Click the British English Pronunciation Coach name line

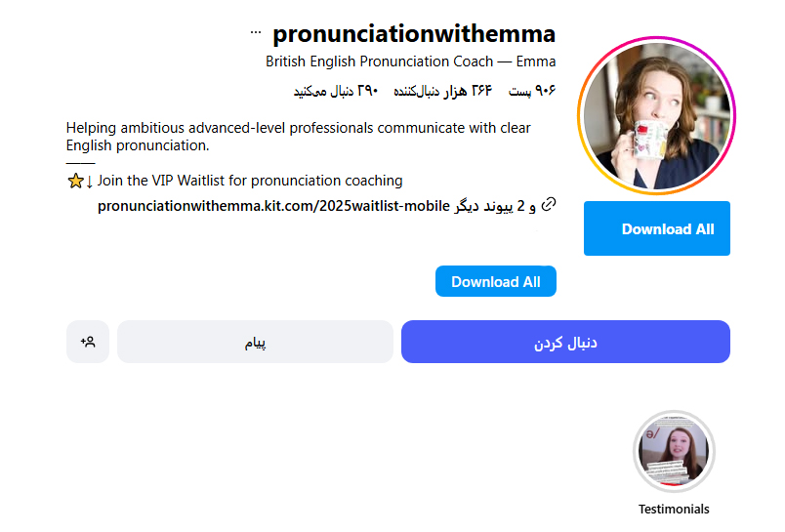[x=410, y=61]
